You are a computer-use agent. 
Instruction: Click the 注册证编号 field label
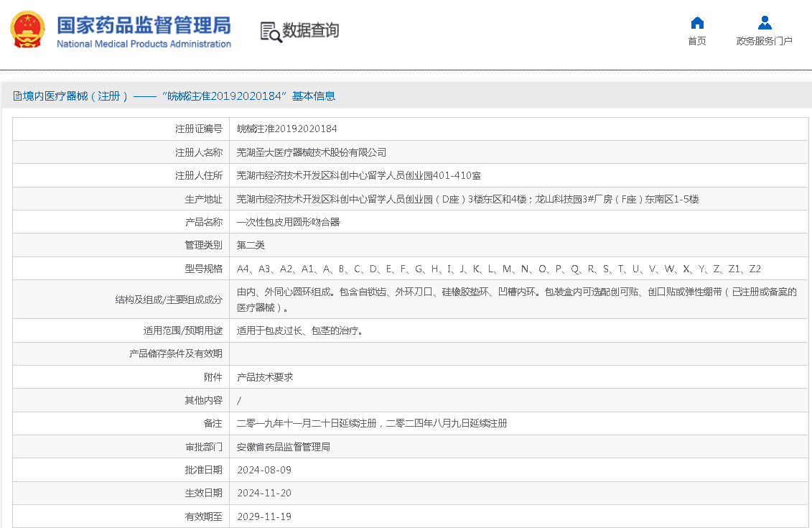pos(199,129)
